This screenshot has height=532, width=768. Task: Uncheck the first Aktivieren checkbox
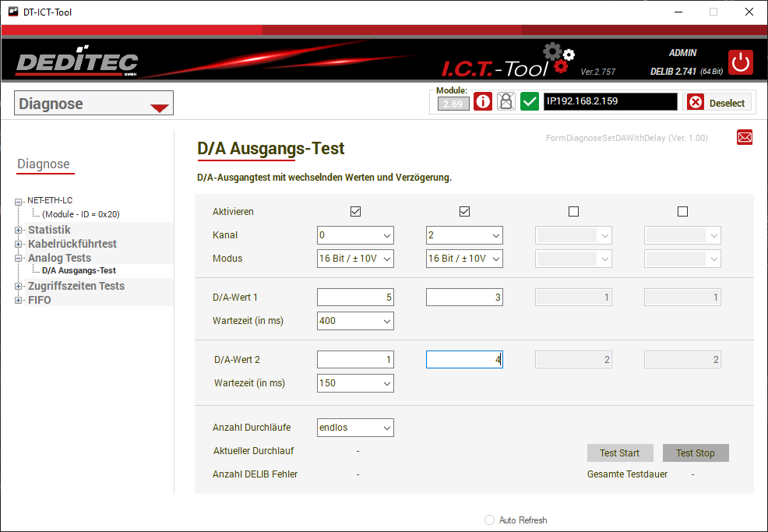356,211
